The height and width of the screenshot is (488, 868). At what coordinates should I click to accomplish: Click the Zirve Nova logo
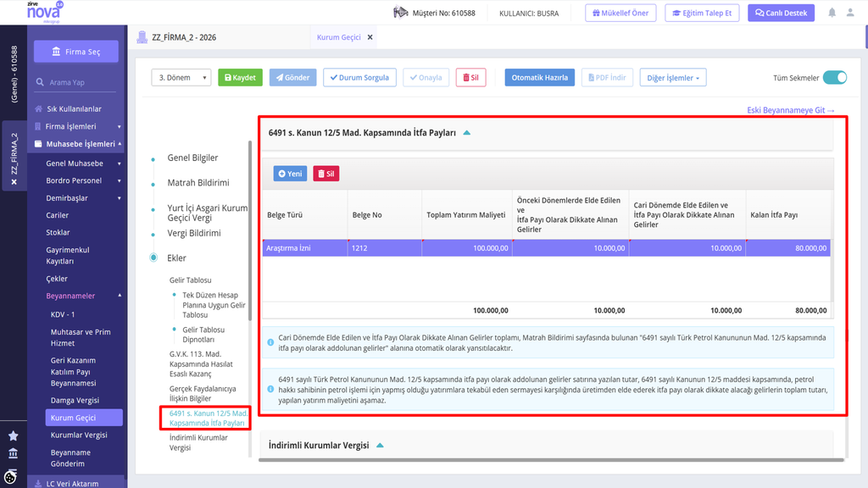[x=44, y=12]
